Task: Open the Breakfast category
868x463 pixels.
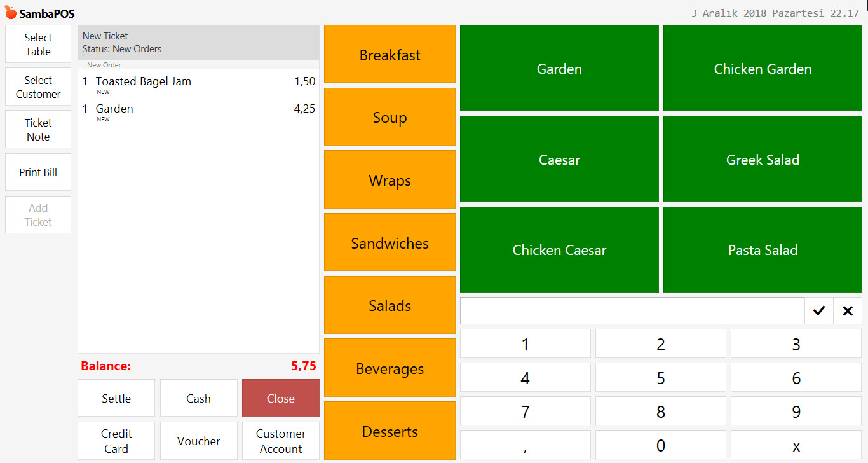Action: point(390,54)
